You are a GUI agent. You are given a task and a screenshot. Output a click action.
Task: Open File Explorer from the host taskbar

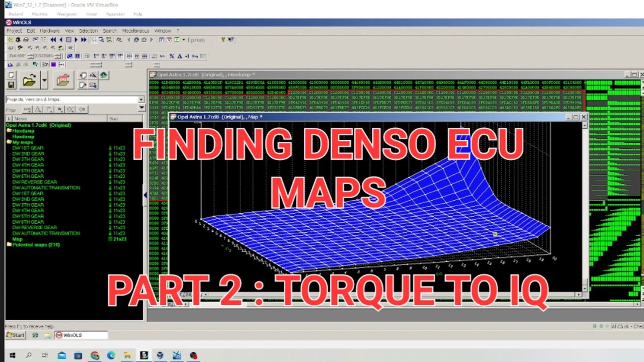pos(127,355)
